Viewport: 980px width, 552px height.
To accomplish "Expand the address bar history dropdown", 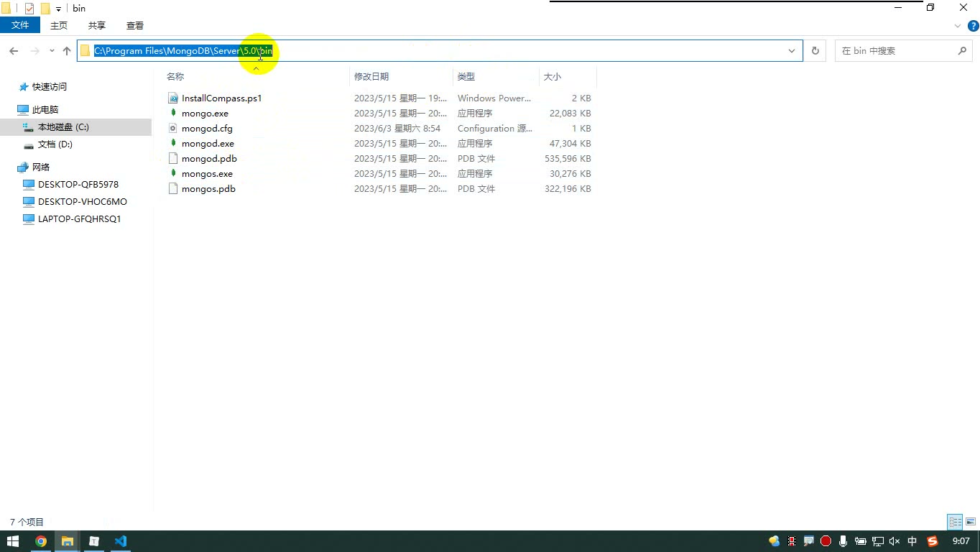I will (792, 51).
